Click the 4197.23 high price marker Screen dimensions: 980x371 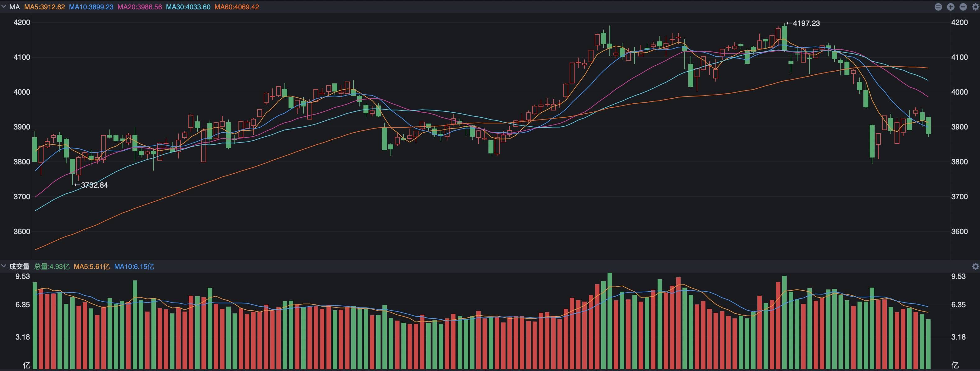tap(803, 23)
